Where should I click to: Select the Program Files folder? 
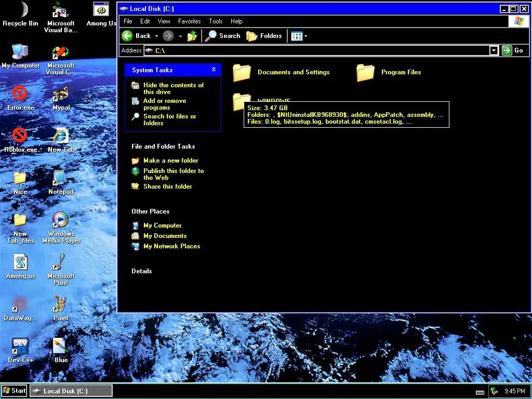click(389, 72)
